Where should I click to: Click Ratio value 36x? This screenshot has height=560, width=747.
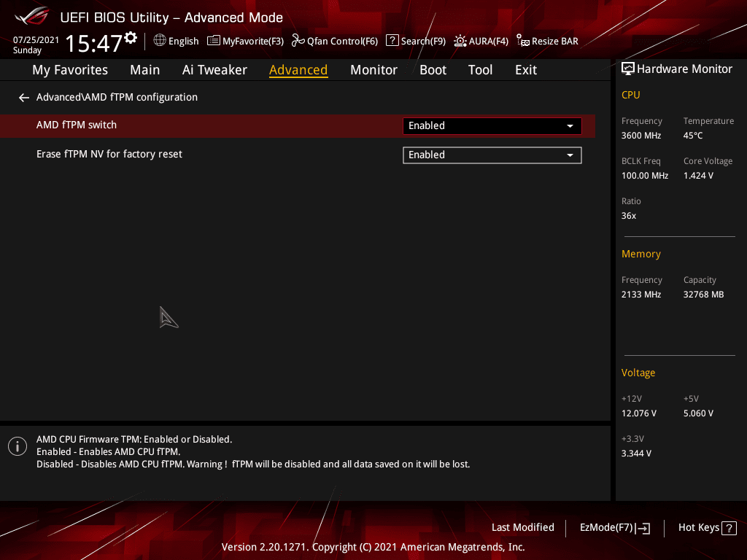tap(628, 216)
